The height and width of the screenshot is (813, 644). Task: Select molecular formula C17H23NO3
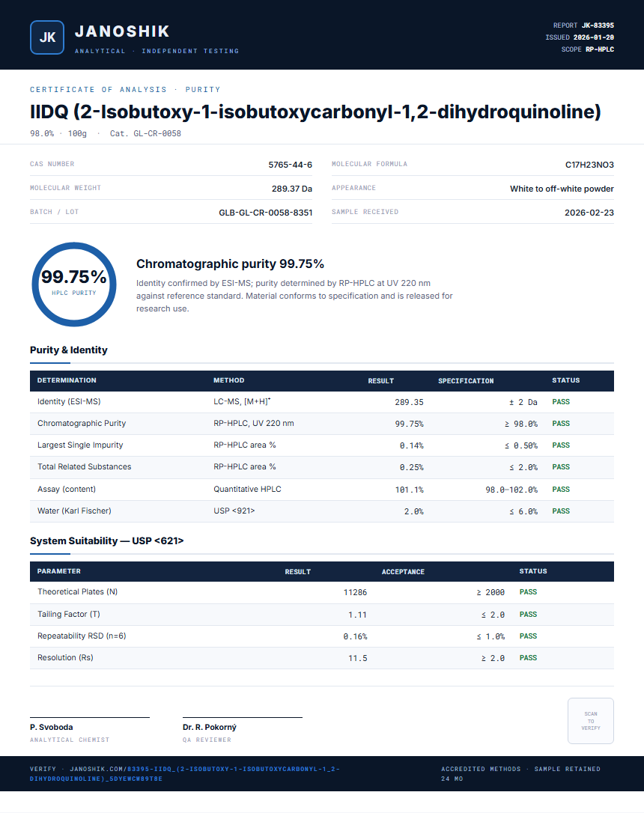click(x=589, y=165)
